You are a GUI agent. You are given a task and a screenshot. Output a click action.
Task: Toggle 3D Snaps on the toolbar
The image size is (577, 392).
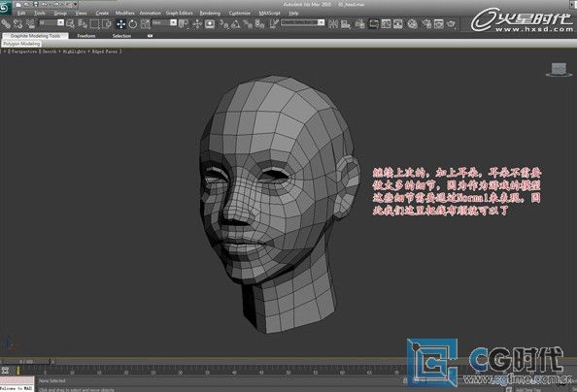point(223,24)
